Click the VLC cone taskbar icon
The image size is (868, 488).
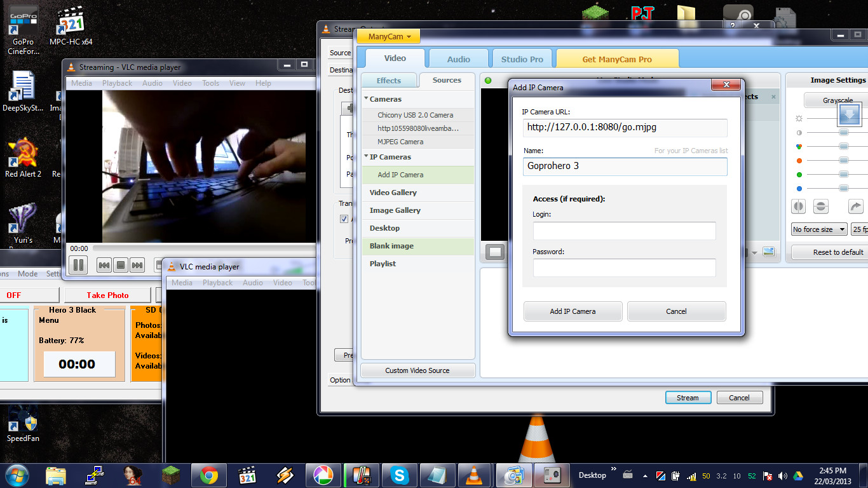473,475
